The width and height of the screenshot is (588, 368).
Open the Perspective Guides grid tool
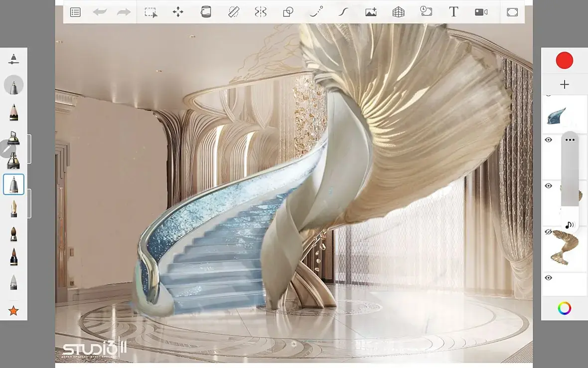point(398,12)
